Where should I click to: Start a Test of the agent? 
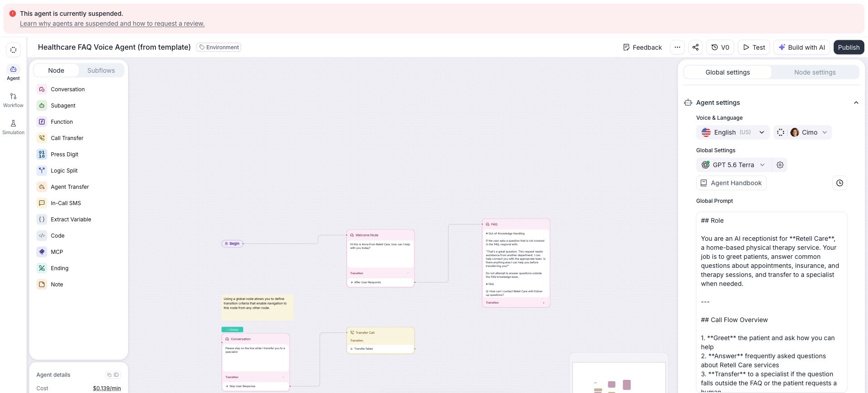click(x=754, y=47)
